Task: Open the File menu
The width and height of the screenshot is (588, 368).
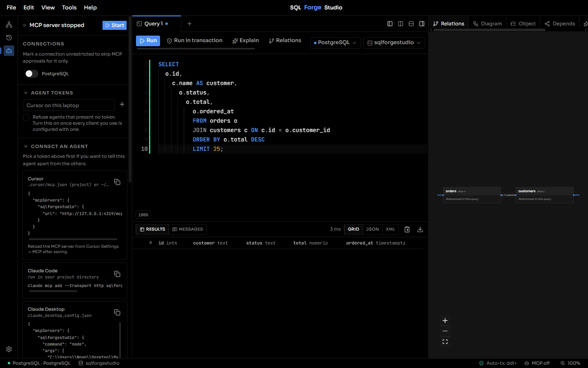Action: [11, 7]
